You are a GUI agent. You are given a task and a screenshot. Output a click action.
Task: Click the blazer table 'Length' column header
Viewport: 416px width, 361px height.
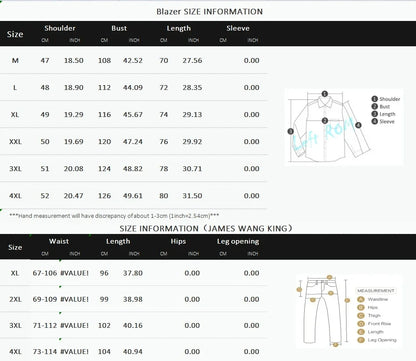coord(179,28)
